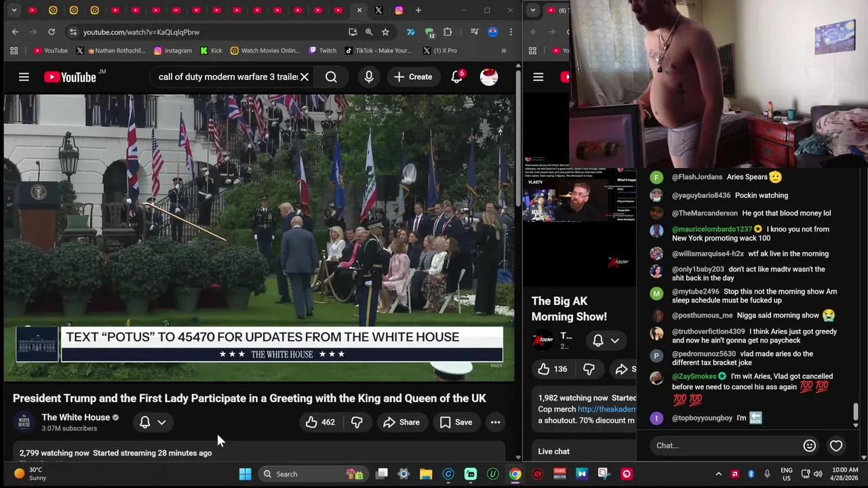Image resolution: width=868 pixels, height=488 pixels.
Task: Open the Instagram bookmark
Action: 172,50
